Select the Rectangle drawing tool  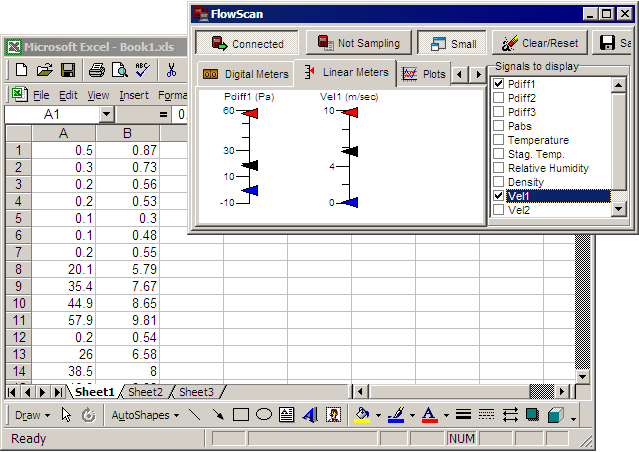click(x=241, y=414)
